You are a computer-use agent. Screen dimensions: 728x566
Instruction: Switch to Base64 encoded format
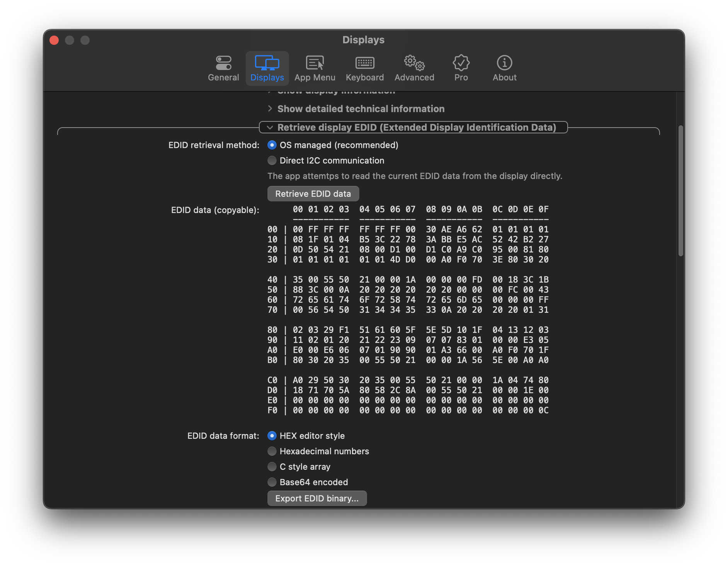272,482
